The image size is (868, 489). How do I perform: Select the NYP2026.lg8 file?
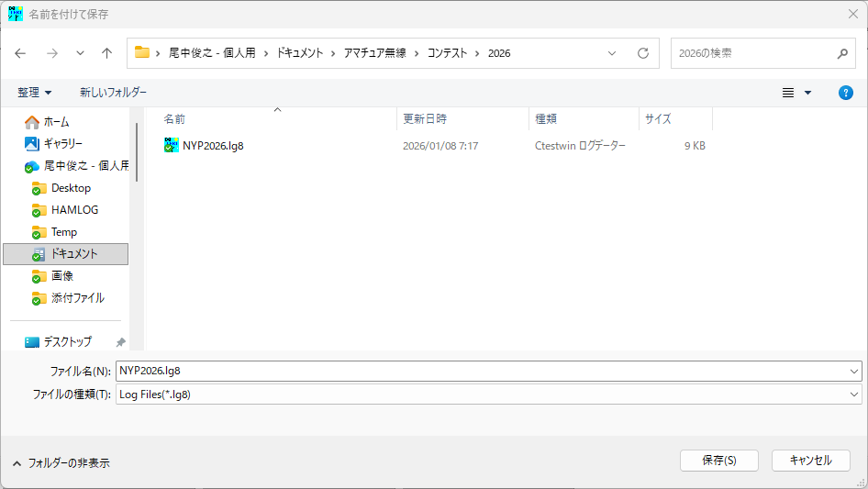tap(213, 146)
